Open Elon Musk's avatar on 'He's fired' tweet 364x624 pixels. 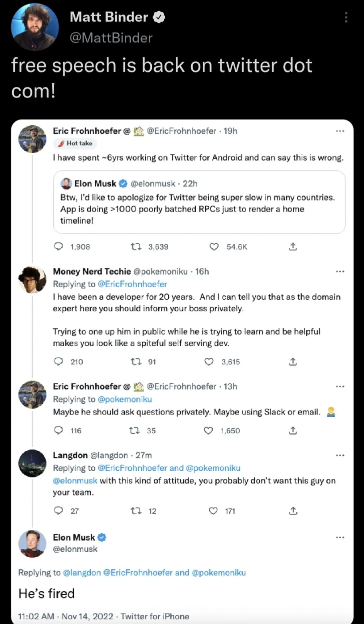click(32, 544)
